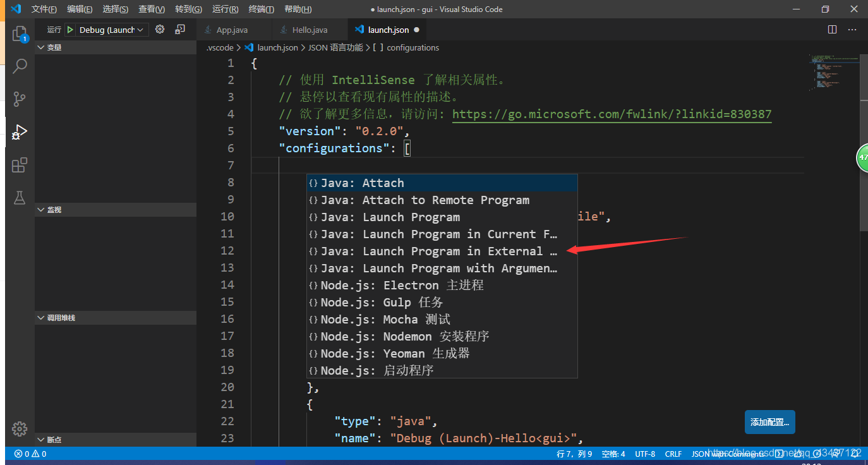Collapse the 调用堆栈 (Call Stack) section

117,318
